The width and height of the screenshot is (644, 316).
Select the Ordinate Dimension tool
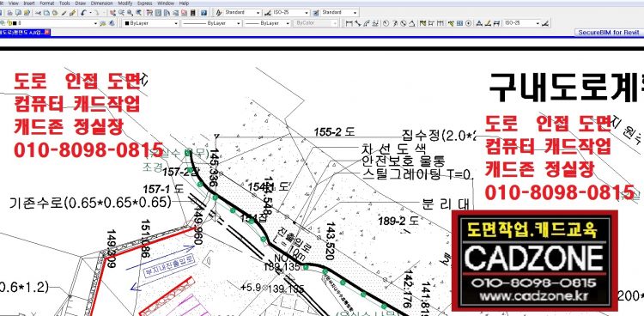[x=374, y=23]
